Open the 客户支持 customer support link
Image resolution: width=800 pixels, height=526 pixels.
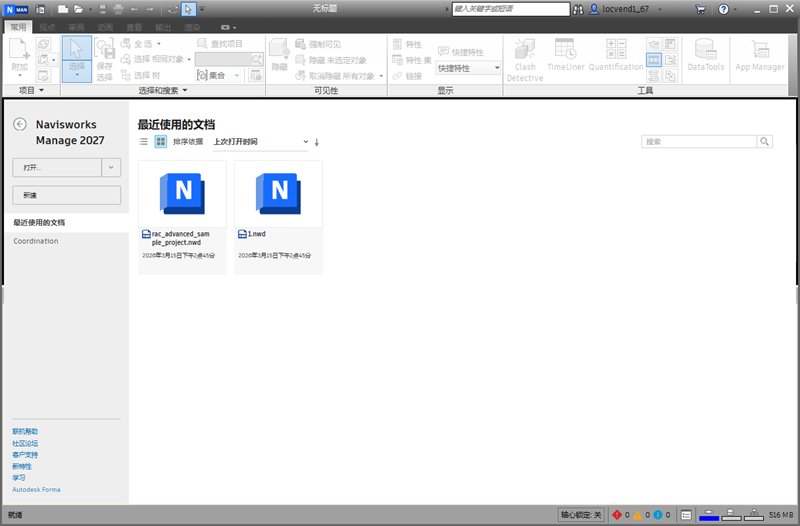pyautogui.click(x=25, y=455)
